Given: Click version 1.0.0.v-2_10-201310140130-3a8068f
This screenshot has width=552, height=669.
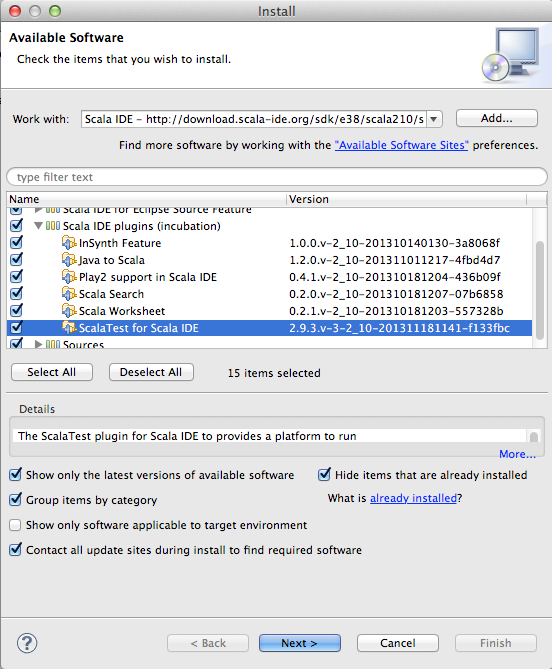Looking at the screenshot, I should (x=395, y=243).
